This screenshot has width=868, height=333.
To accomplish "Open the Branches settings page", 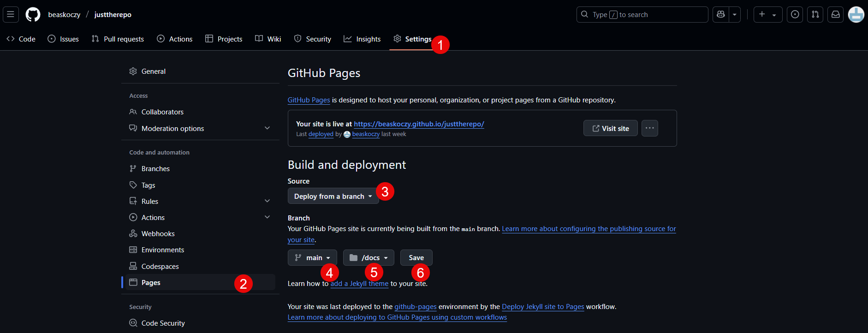I will [x=200, y=169].
